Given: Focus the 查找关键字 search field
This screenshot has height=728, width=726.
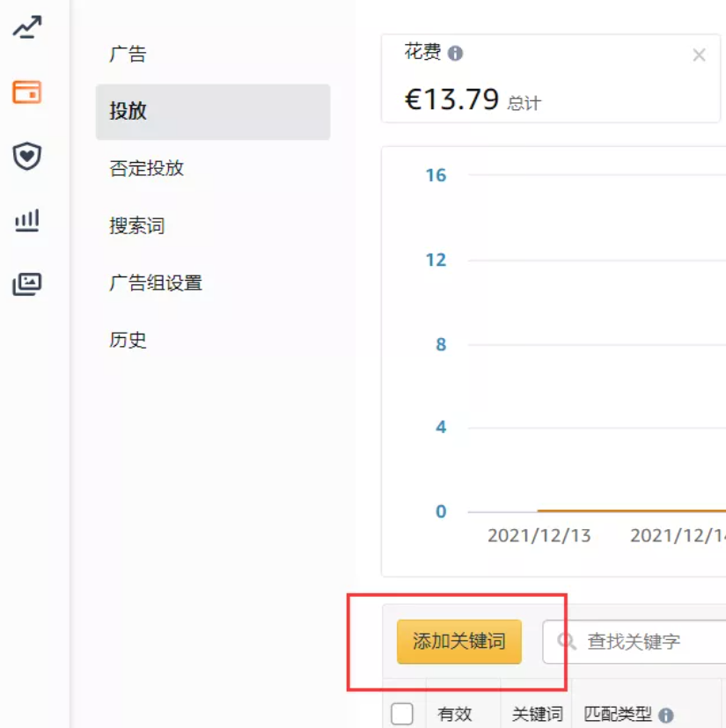Looking at the screenshot, I should (x=634, y=642).
